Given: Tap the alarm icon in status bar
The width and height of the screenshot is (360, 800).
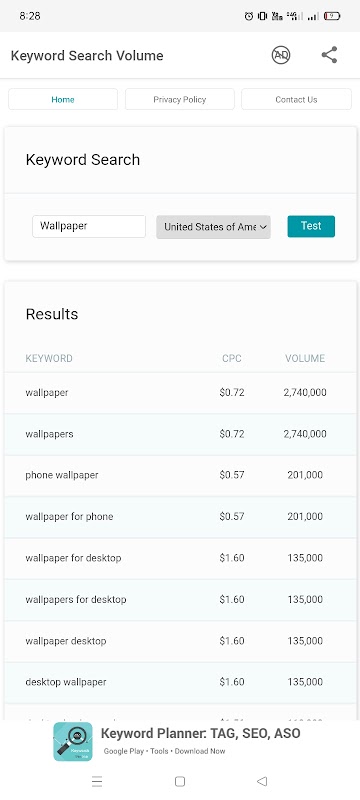Looking at the screenshot, I should point(249,16).
